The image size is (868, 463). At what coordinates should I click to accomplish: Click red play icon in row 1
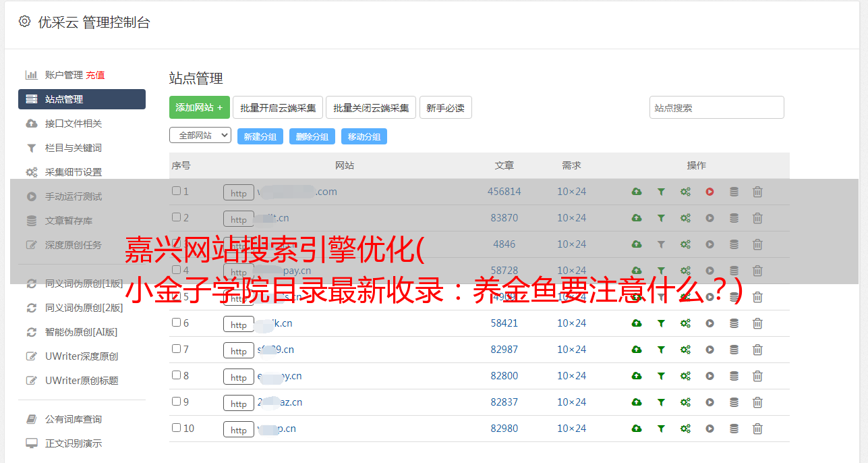[x=710, y=192]
